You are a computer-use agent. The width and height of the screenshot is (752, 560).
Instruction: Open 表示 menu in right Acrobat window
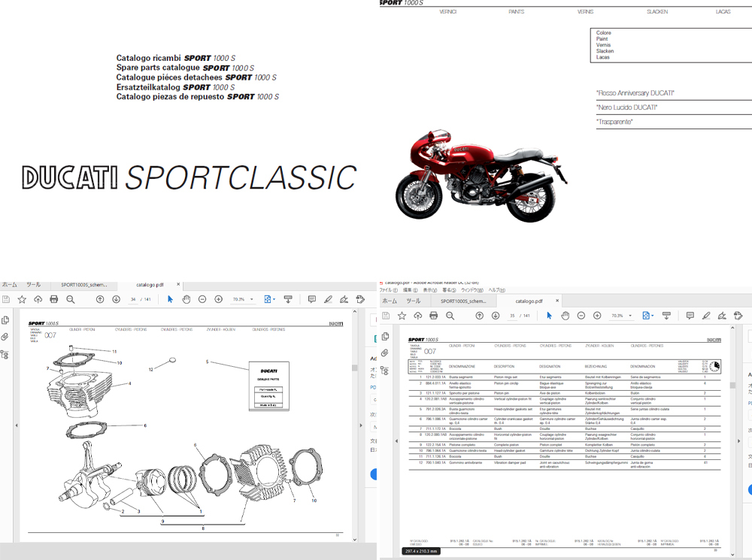tap(429, 290)
